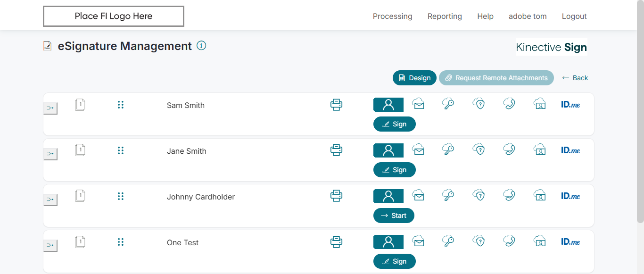644x274 pixels.
Task: Click ID.me logo in Jane Smith row
Action: (x=570, y=150)
